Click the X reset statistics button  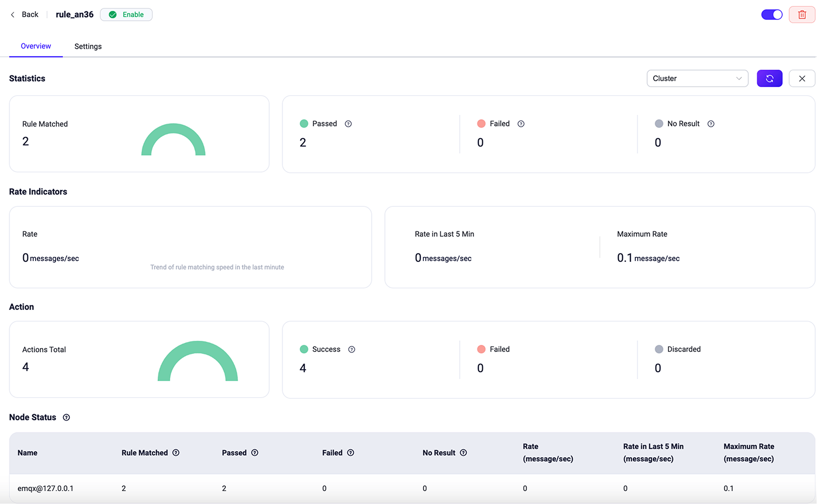[x=802, y=78]
